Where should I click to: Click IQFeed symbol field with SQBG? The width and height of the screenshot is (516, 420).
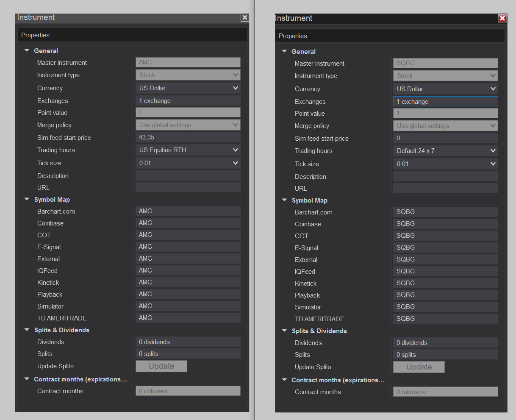(x=446, y=271)
